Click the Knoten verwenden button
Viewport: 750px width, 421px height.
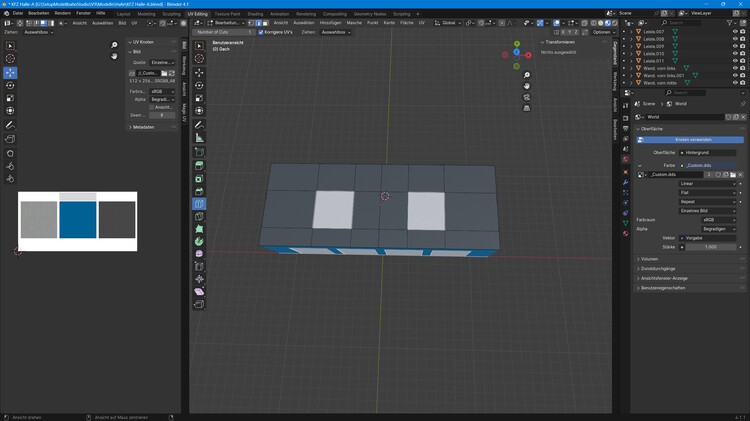(x=693, y=139)
